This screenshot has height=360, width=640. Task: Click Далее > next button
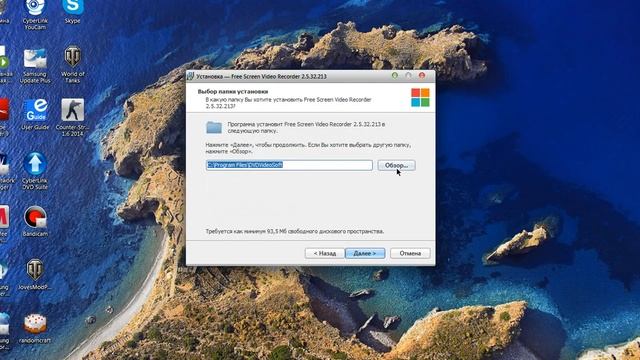coord(365,253)
